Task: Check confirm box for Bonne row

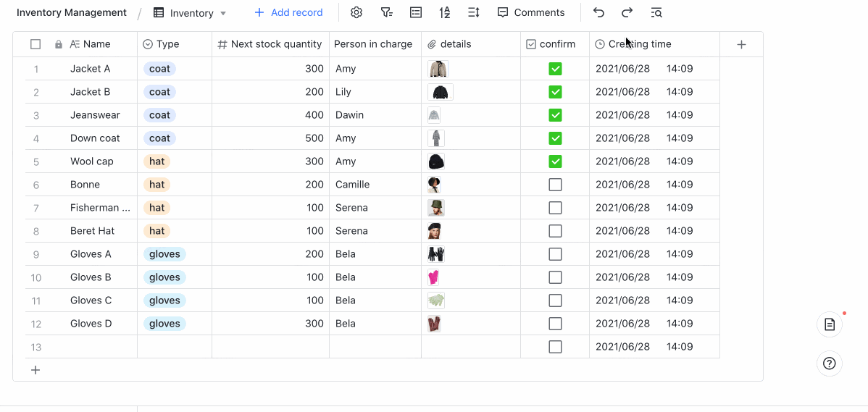Action: [x=555, y=185]
